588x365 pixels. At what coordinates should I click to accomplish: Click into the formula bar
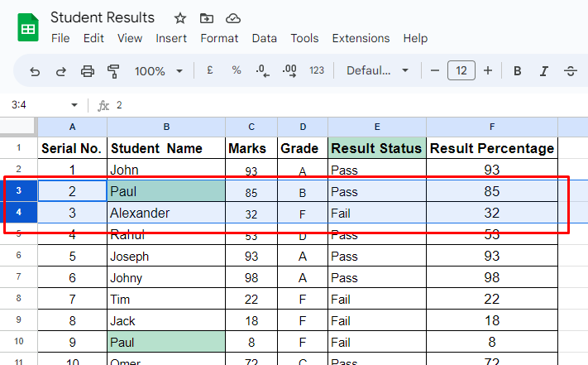coord(349,105)
